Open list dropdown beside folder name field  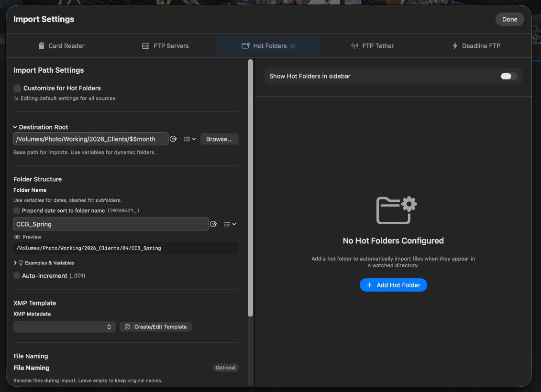point(230,224)
